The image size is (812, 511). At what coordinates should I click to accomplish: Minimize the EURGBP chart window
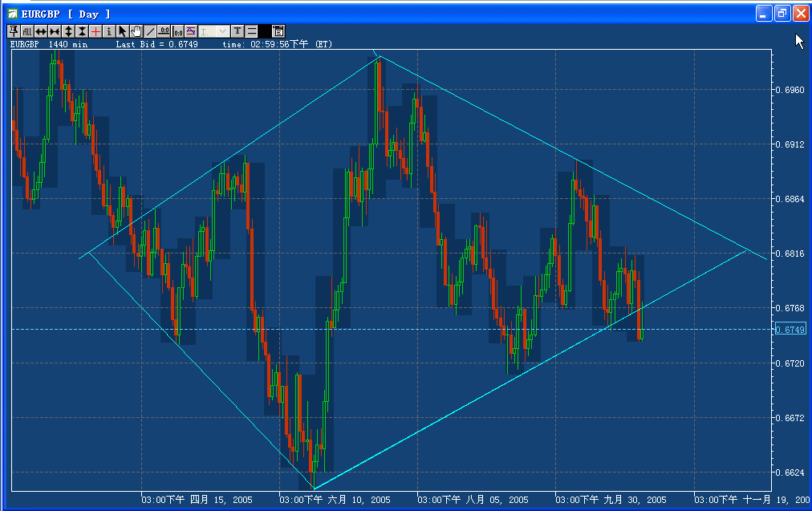764,14
